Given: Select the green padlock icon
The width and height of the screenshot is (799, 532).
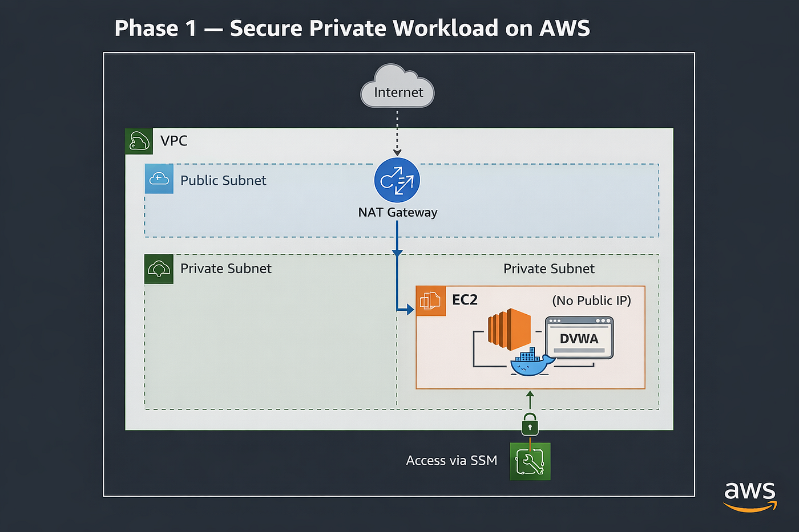Looking at the screenshot, I should pyautogui.click(x=530, y=424).
